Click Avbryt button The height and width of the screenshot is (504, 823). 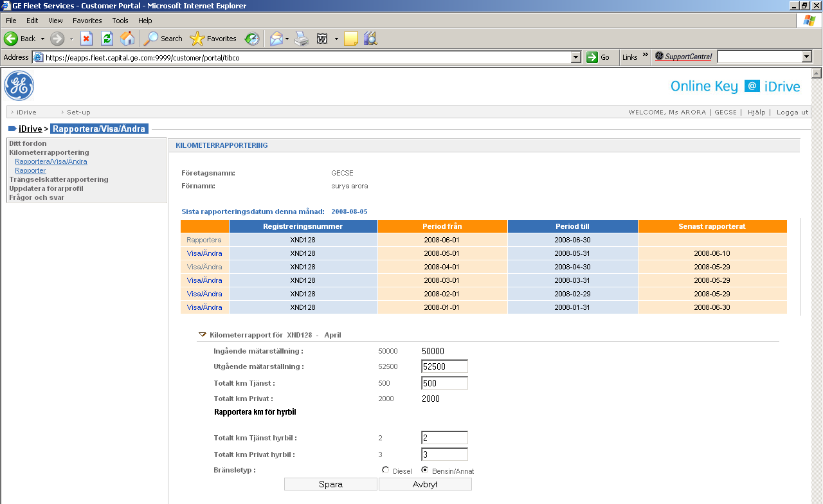[425, 484]
